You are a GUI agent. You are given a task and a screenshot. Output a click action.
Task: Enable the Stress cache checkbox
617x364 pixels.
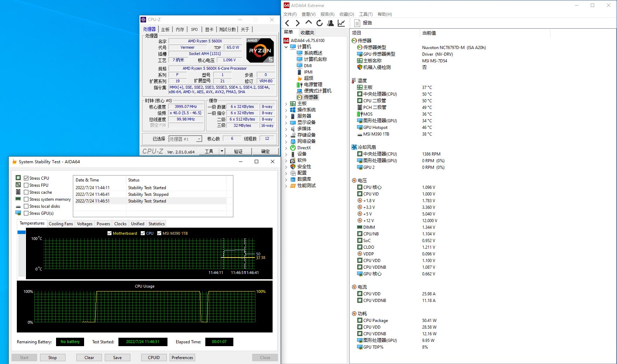(26, 192)
